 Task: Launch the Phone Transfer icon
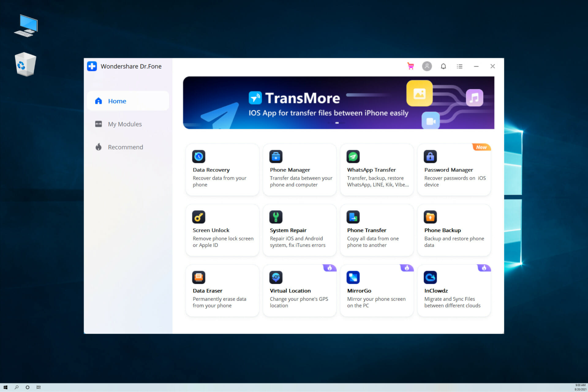click(353, 217)
